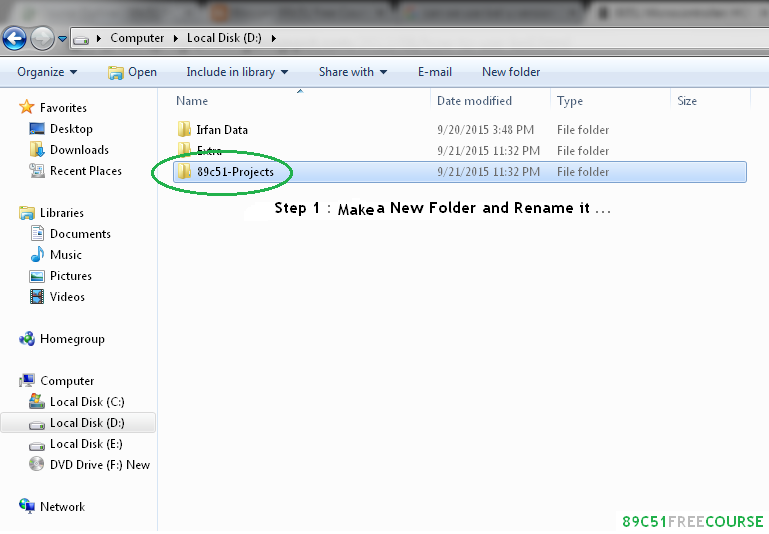Click Local Disk (D:) in the address bar
769x534 pixels.
coord(224,38)
